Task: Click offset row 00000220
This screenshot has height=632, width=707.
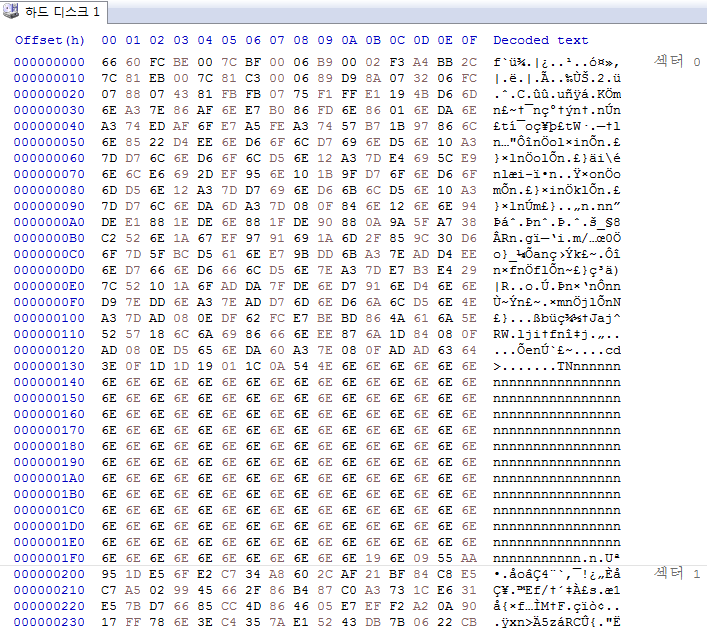Action: point(49,606)
